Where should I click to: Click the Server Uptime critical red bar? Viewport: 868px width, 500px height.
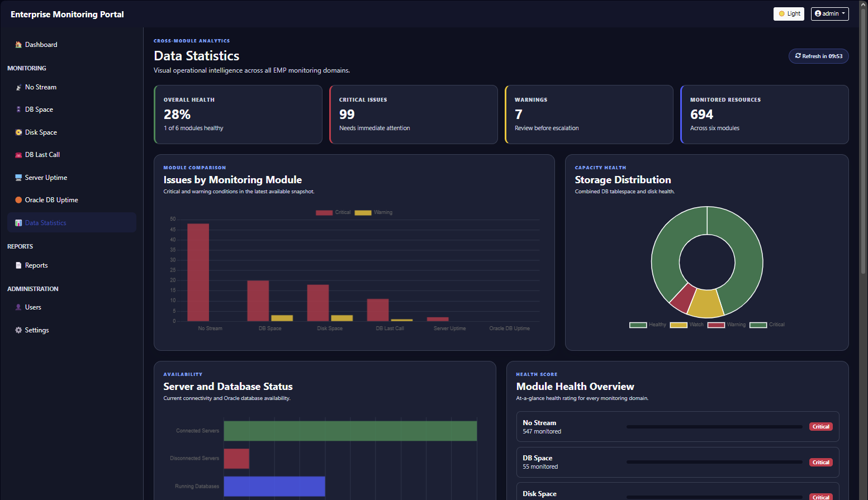point(438,319)
